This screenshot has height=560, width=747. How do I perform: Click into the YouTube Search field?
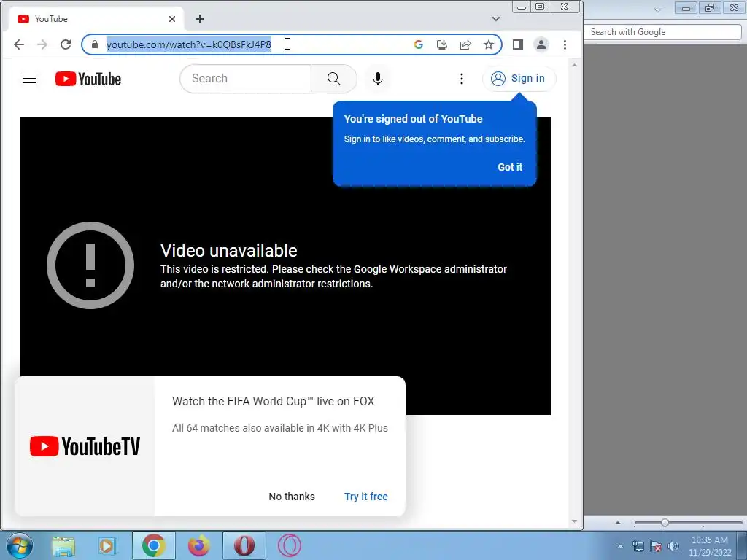246,79
